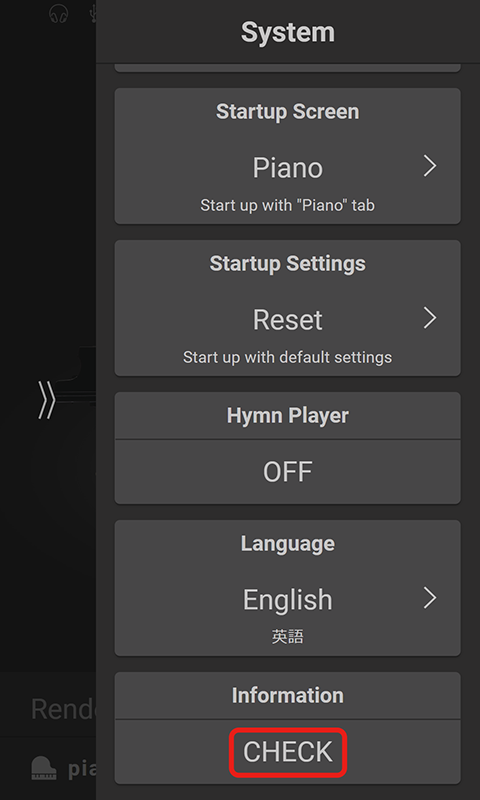
Task: Click the System panel title
Action: point(288,32)
